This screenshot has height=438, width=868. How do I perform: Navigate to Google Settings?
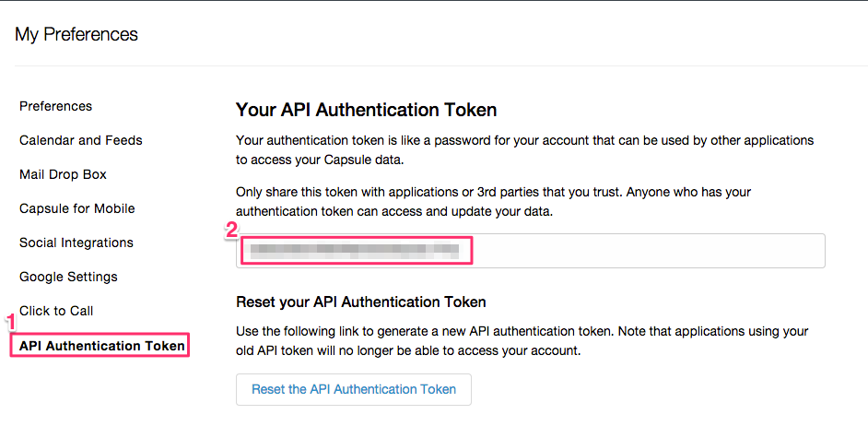68,277
